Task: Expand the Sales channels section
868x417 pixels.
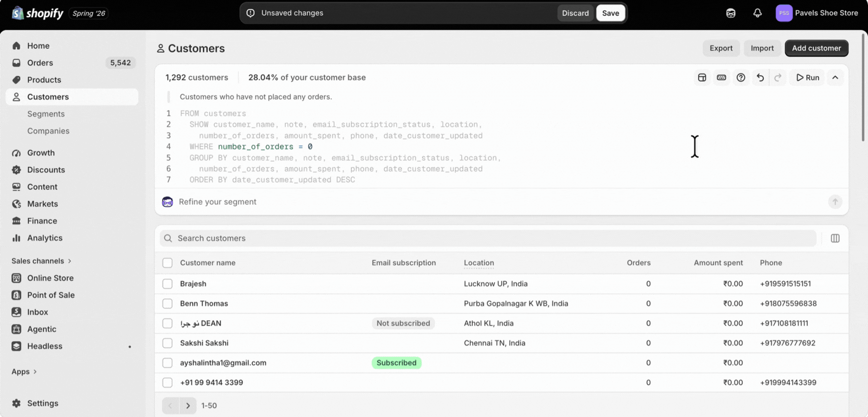Action: (41, 261)
